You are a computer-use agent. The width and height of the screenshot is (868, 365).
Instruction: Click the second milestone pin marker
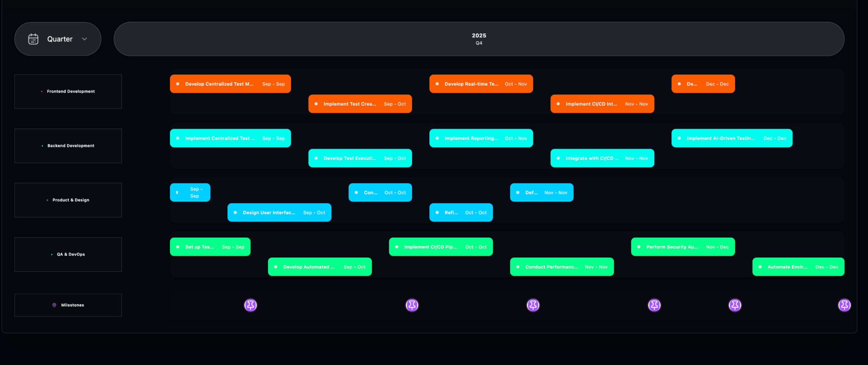412,305
